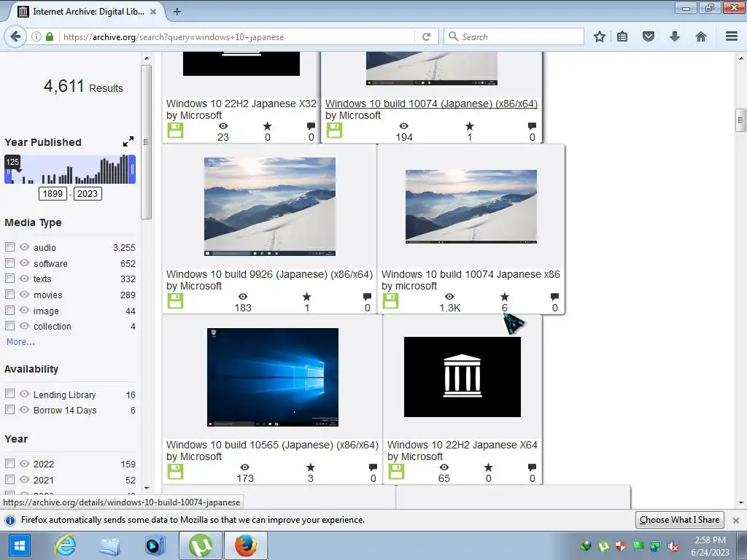Click the Choose What I Share button
The height and width of the screenshot is (560, 747).
(679, 519)
